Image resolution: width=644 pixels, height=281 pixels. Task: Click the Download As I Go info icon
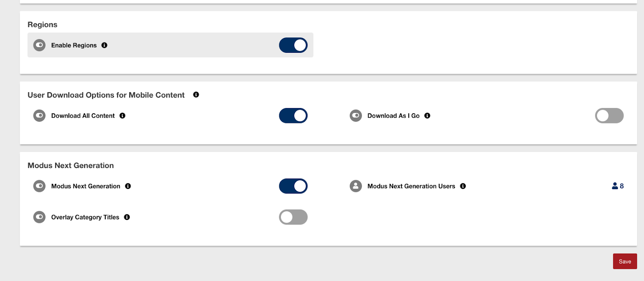click(427, 116)
